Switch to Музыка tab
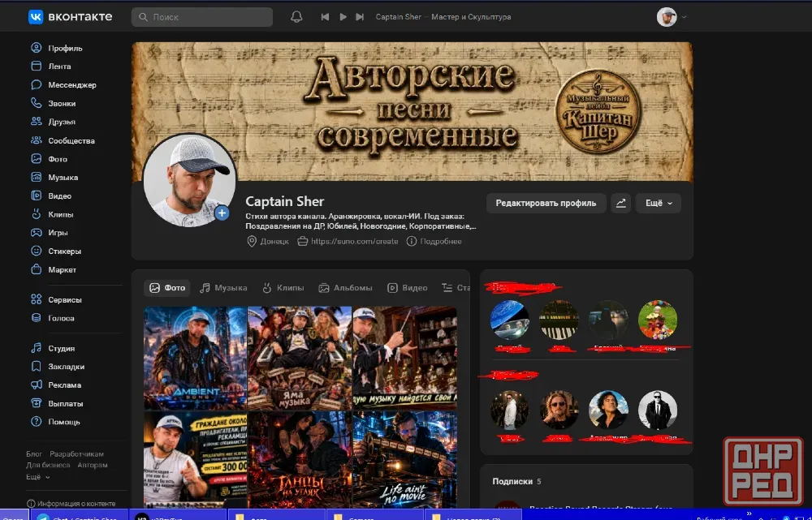 coord(224,288)
